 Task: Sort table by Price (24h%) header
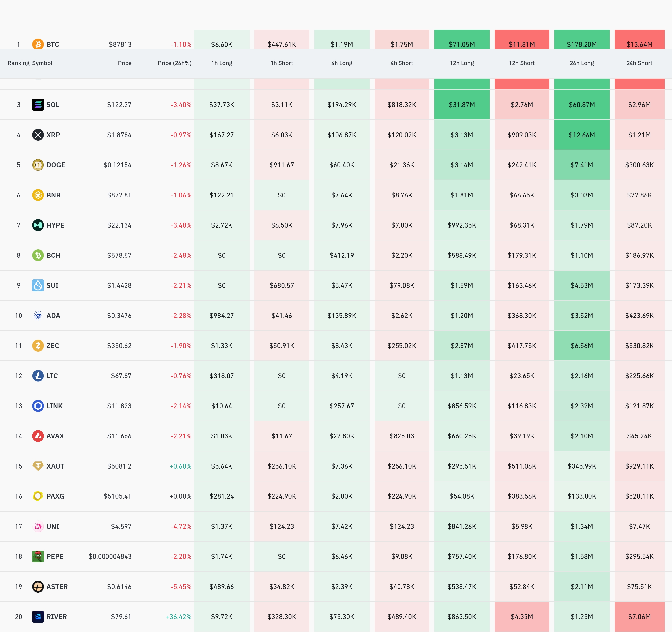[174, 63]
